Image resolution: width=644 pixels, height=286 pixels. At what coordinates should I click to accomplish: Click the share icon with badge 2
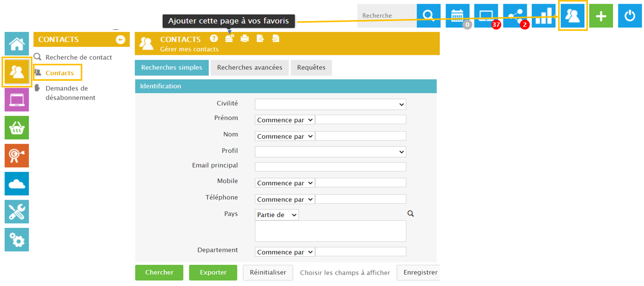(x=515, y=16)
